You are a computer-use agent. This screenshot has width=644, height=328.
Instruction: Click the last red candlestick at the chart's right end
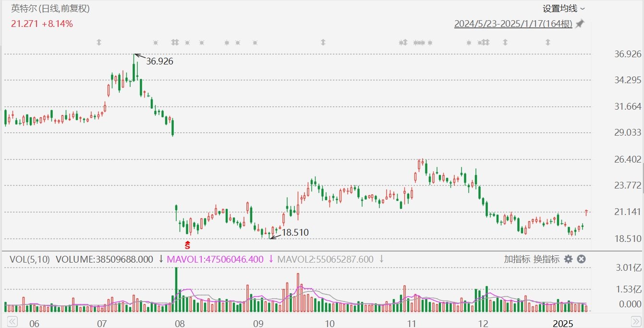(x=586, y=212)
